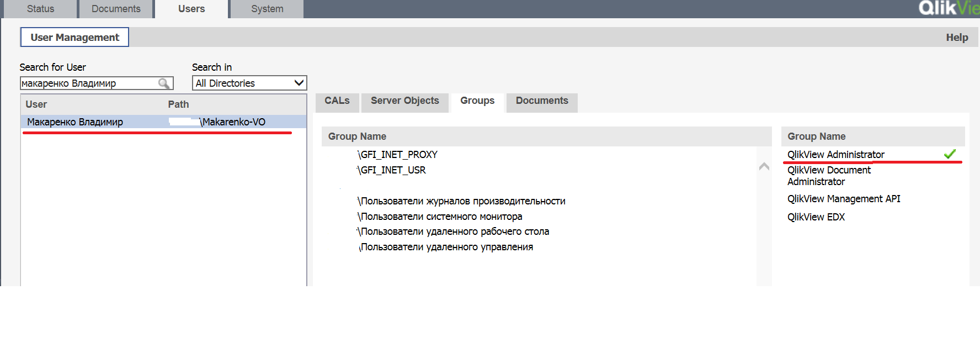Select the QlikView Document Administrator group

pos(829,176)
